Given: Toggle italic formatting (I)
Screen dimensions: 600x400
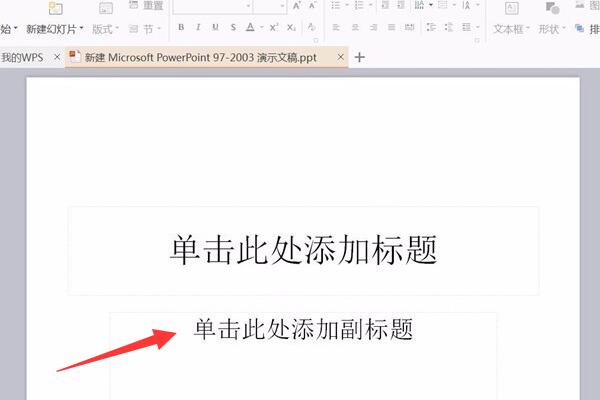Looking at the screenshot, I should click(x=198, y=27).
